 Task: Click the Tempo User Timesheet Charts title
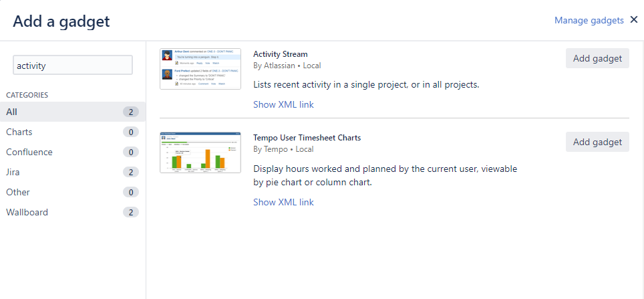click(x=307, y=138)
